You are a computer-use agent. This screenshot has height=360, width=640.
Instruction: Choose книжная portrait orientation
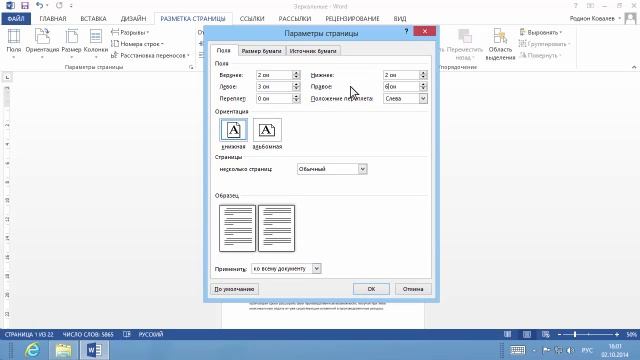click(233, 134)
